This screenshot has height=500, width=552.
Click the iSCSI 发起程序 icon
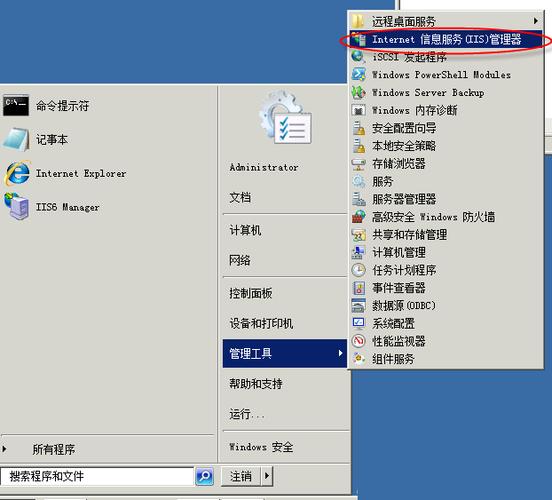point(358,57)
